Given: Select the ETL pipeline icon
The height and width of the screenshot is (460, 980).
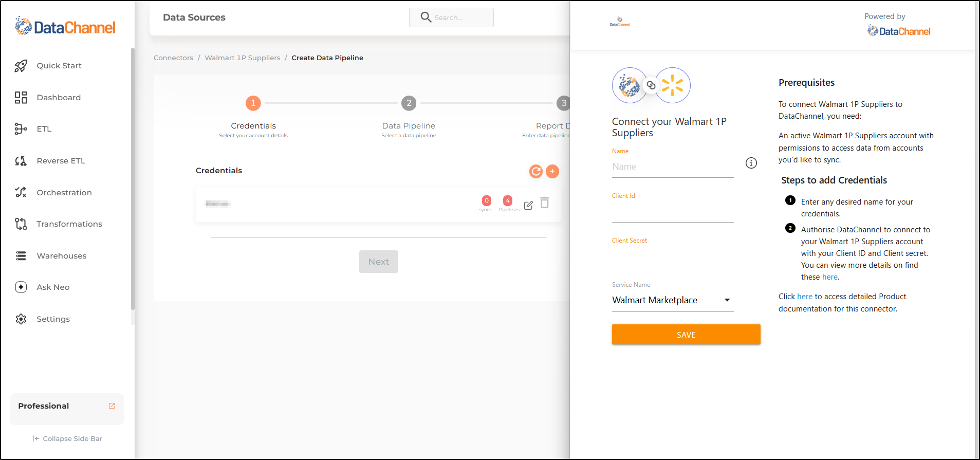Looking at the screenshot, I should 21,129.
